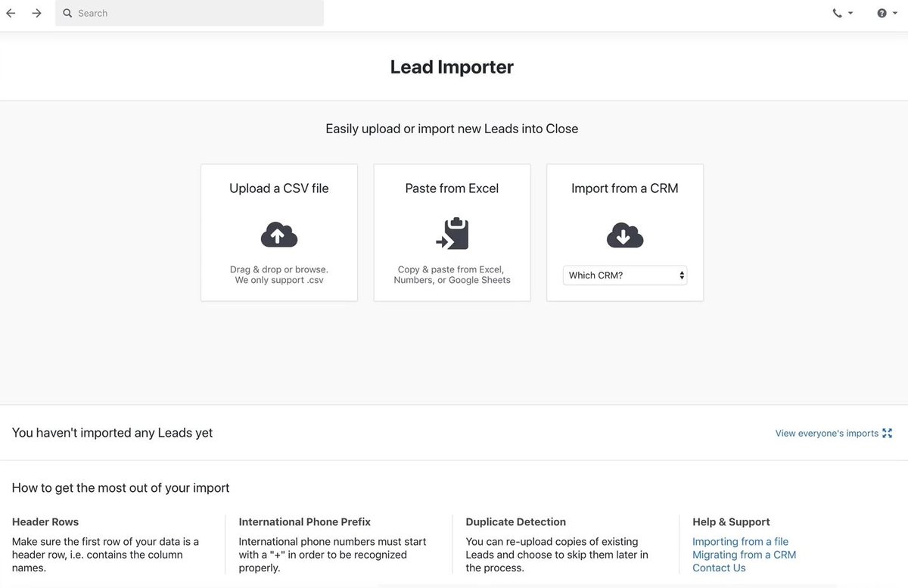908x588 pixels.
Task: Click the Header Rows tip heading
Action: [45, 522]
